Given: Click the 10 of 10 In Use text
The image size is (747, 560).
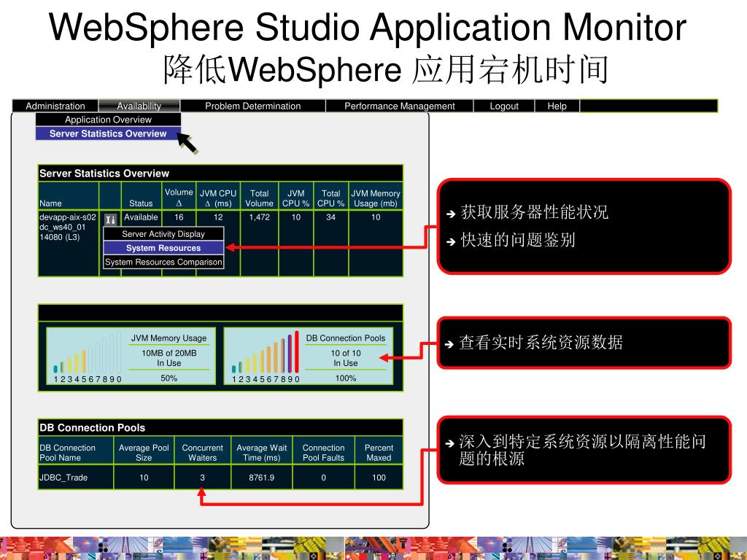Looking at the screenshot, I should click(345, 358).
